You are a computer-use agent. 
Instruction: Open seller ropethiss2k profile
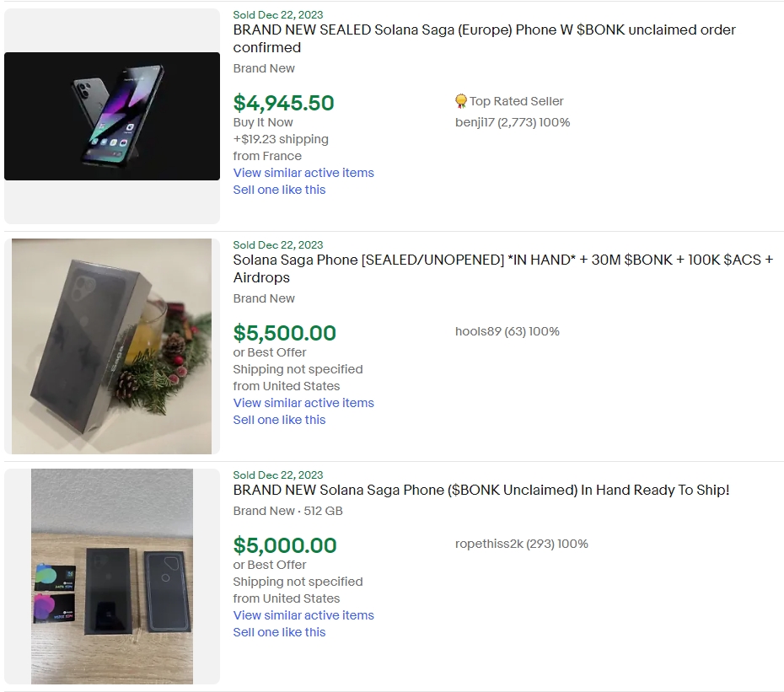(489, 544)
